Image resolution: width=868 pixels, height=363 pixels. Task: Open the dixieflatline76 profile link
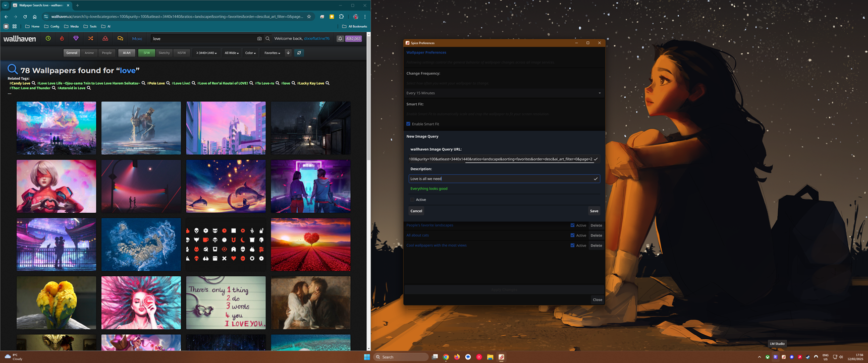click(x=316, y=38)
